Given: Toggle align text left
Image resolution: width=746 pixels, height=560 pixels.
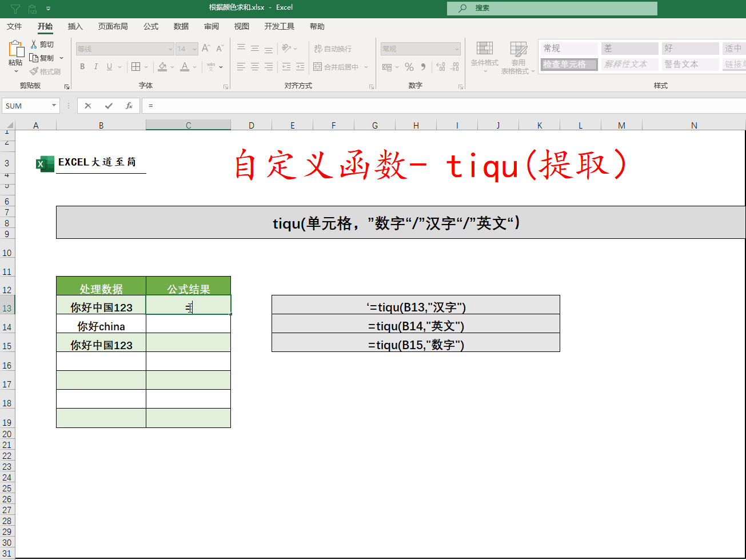Looking at the screenshot, I should click(x=241, y=67).
